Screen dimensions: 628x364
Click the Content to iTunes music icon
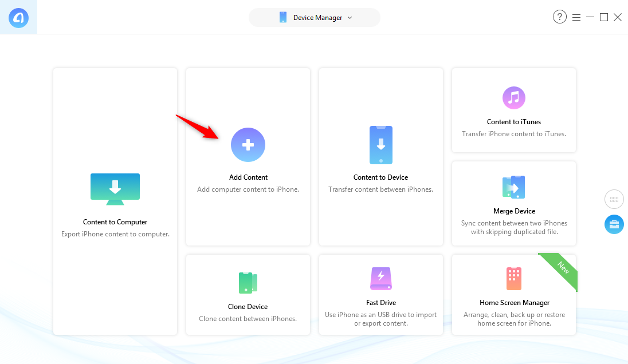coord(514,98)
